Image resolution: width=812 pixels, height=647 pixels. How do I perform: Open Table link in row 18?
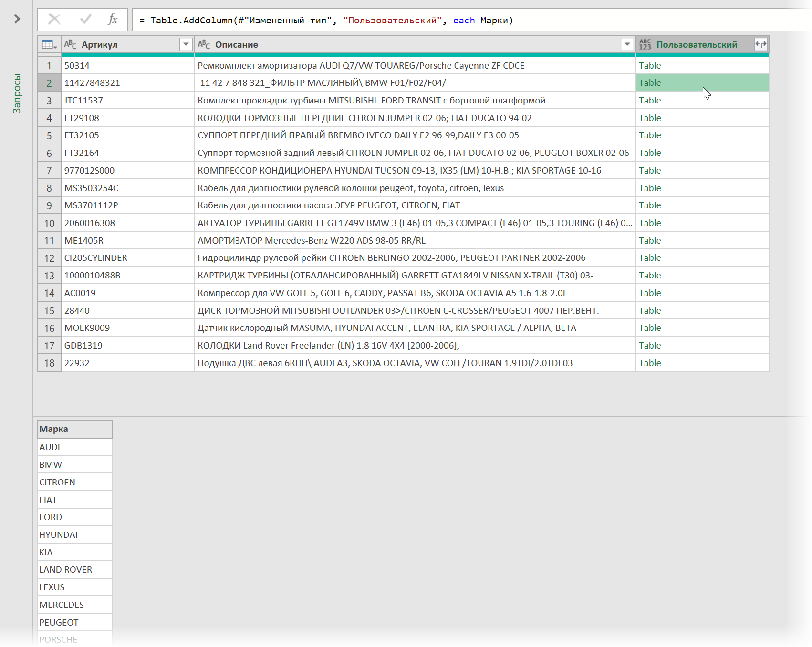pyautogui.click(x=650, y=363)
